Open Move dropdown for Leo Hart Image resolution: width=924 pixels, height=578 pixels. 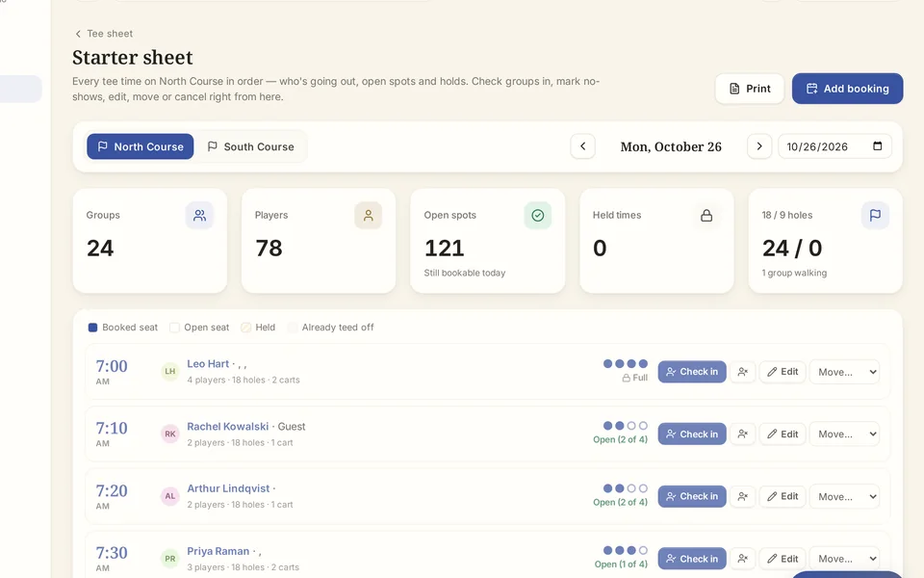tap(844, 372)
